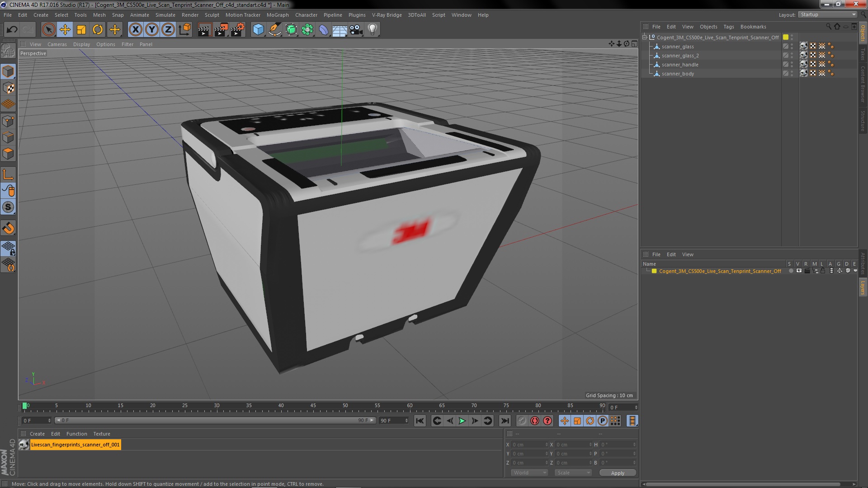Add a Subdivision Surface generator
The width and height of the screenshot is (868, 488).
pos(291,30)
